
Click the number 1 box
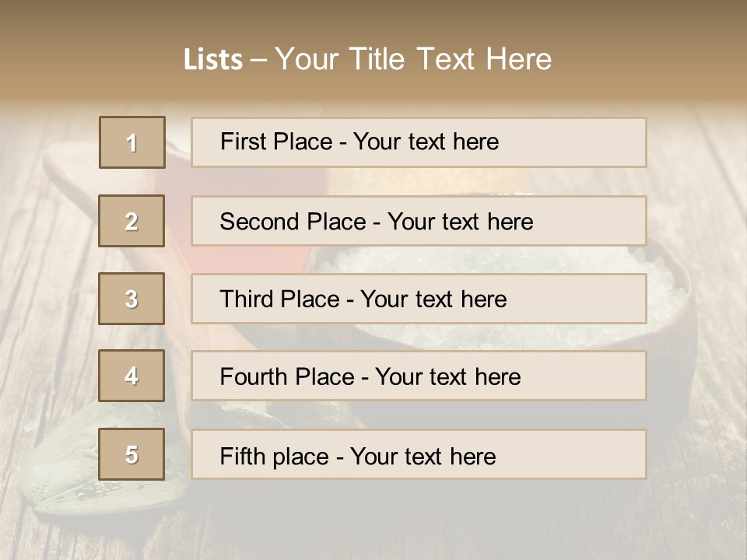[x=132, y=142]
